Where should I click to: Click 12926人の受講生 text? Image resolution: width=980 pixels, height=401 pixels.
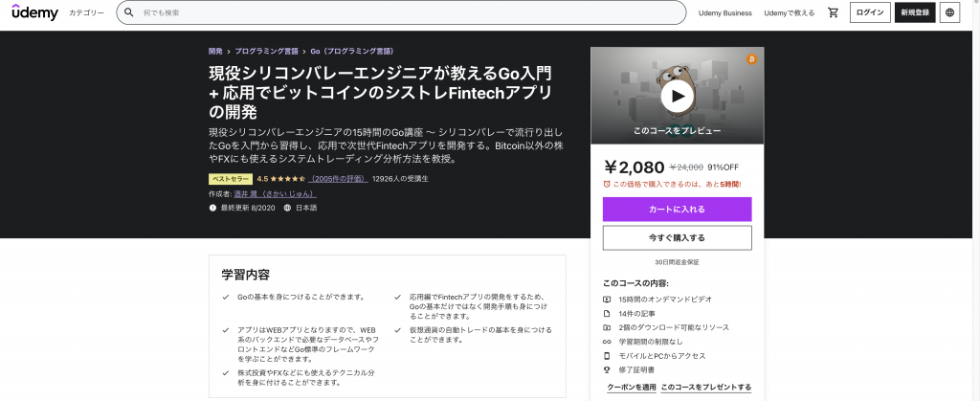point(400,179)
